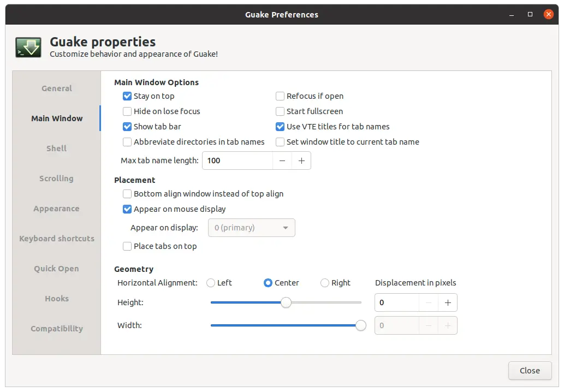Select Right horizontal alignment
The image size is (564, 392).
324,283
